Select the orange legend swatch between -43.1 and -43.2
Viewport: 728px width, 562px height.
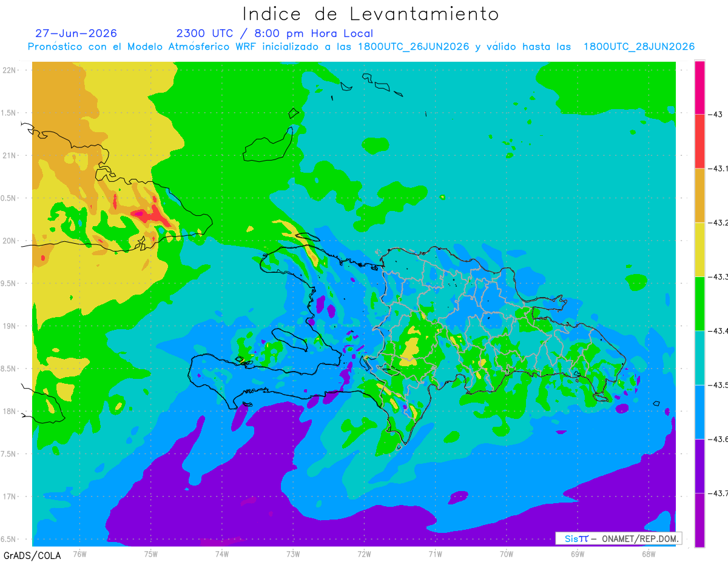pos(699,195)
